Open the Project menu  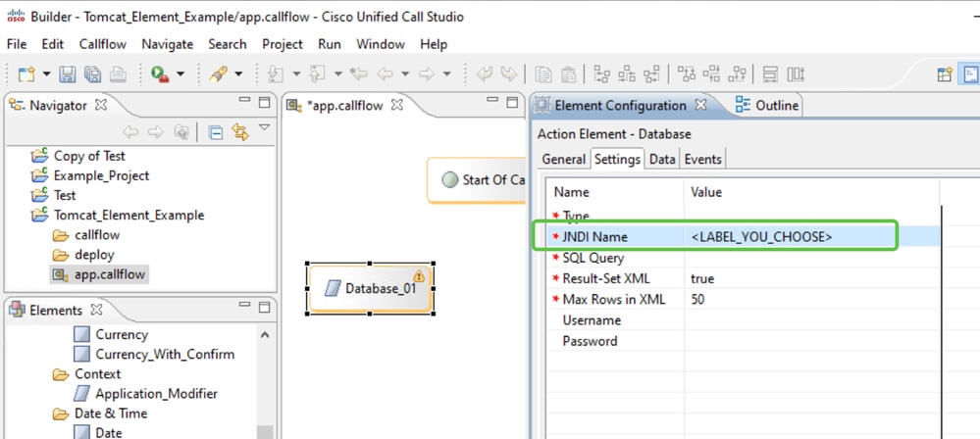point(283,44)
